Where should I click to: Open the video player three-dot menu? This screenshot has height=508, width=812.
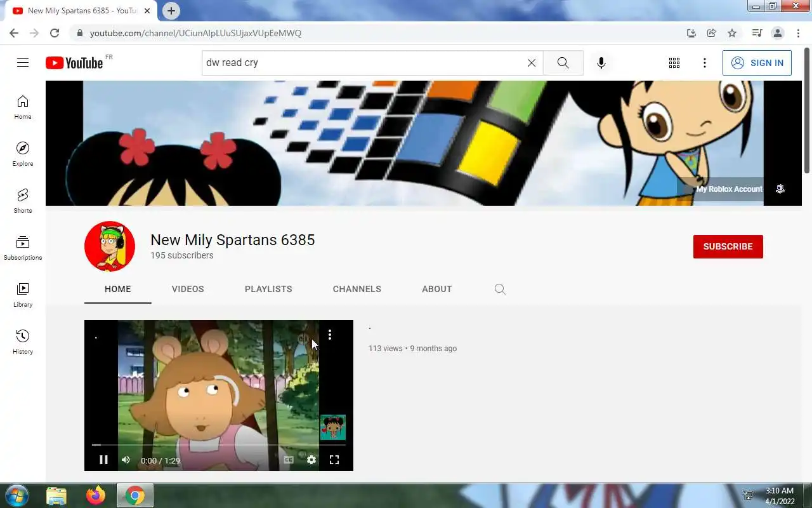coord(330,335)
